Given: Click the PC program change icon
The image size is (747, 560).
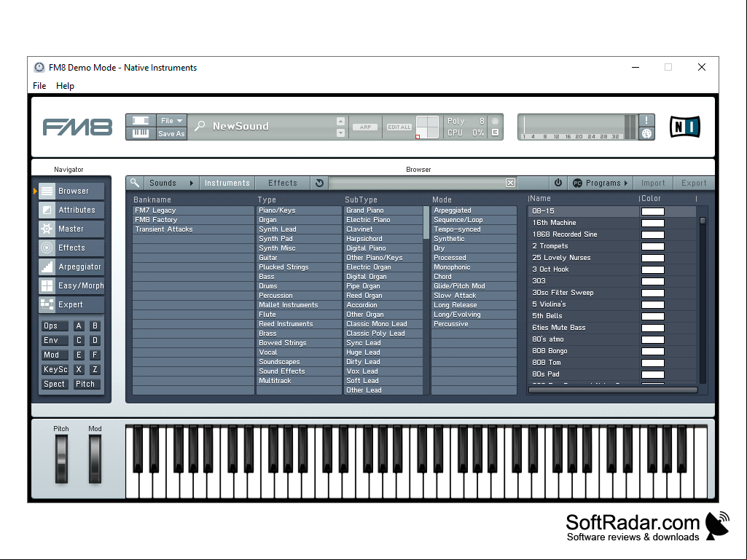Looking at the screenshot, I should click(577, 184).
